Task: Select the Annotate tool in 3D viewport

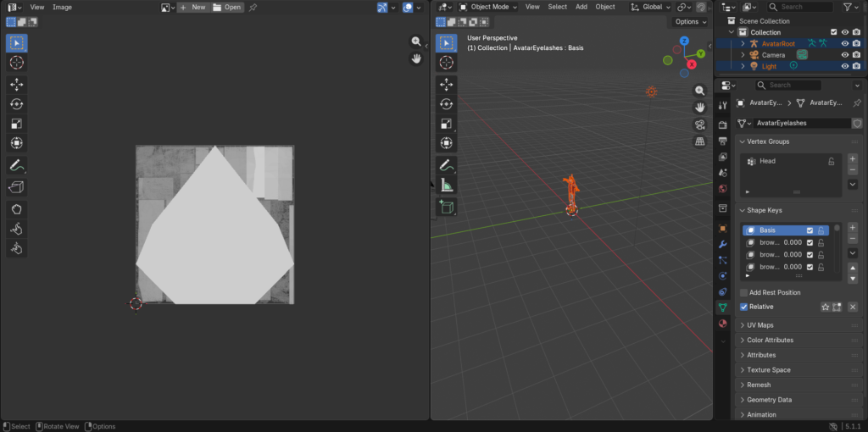Action: [446, 165]
